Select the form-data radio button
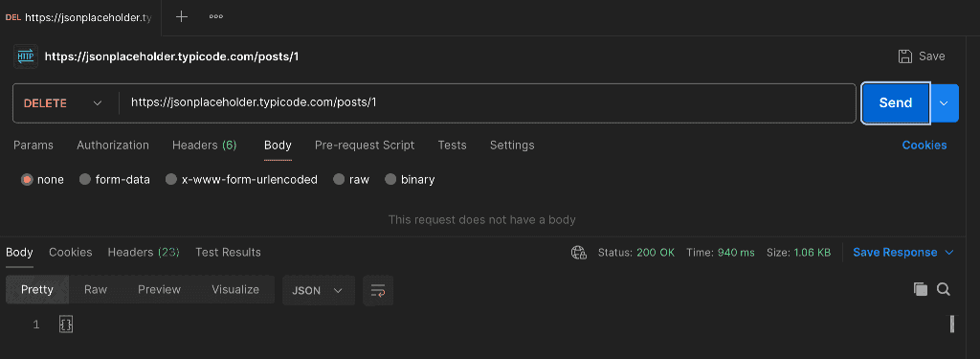The width and height of the screenshot is (980, 359). [85, 180]
